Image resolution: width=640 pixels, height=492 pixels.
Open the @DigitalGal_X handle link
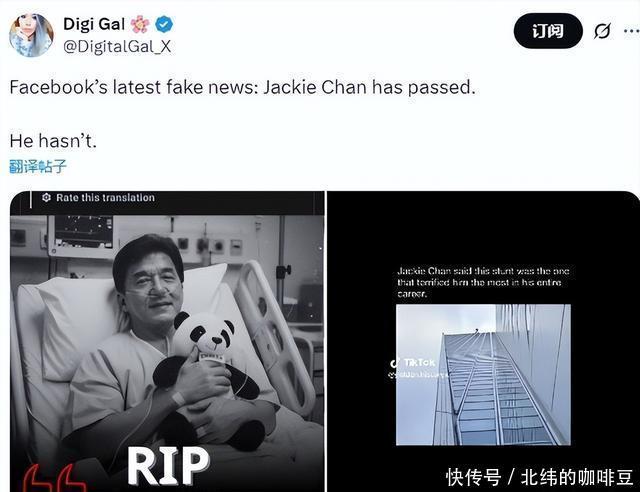point(117,47)
